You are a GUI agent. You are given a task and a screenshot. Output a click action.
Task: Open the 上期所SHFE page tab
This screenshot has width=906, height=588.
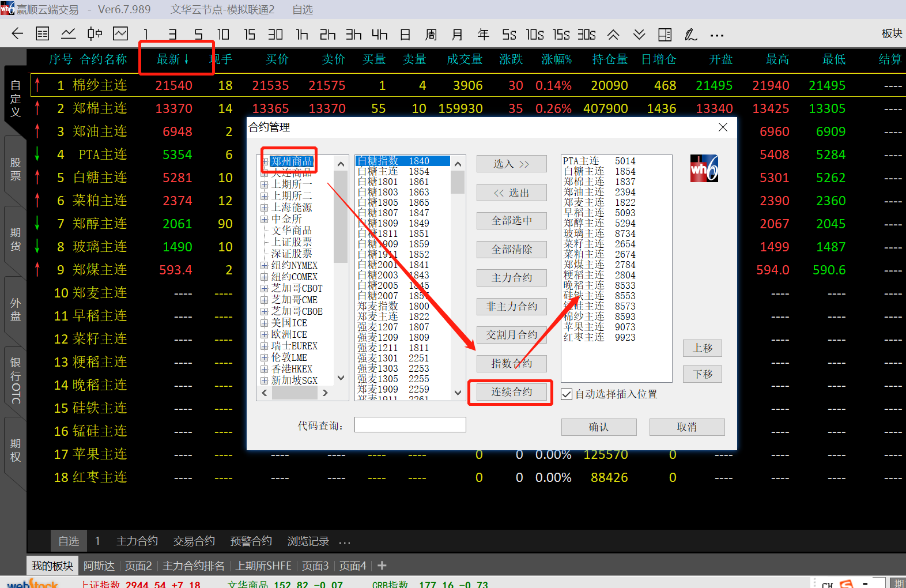pyautogui.click(x=263, y=566)
